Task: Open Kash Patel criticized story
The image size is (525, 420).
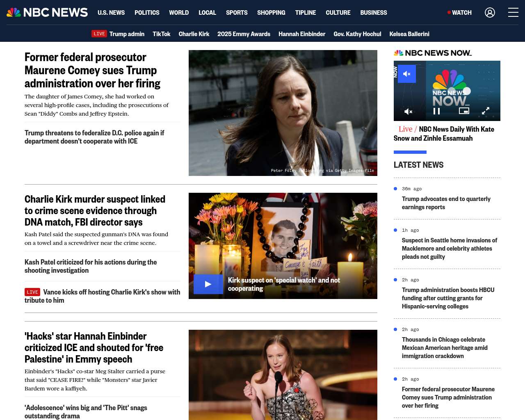Action: pyautogui.click(x=91, y=266)
